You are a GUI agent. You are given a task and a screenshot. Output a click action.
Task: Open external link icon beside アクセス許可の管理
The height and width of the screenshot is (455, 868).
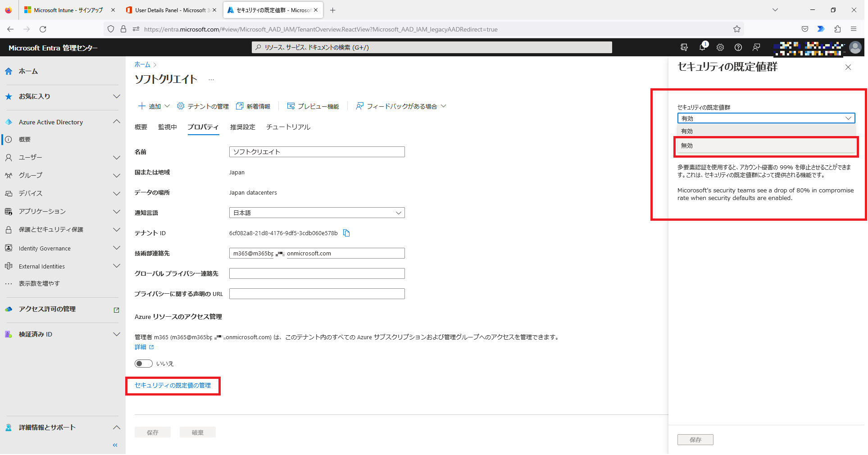point(117,310)
